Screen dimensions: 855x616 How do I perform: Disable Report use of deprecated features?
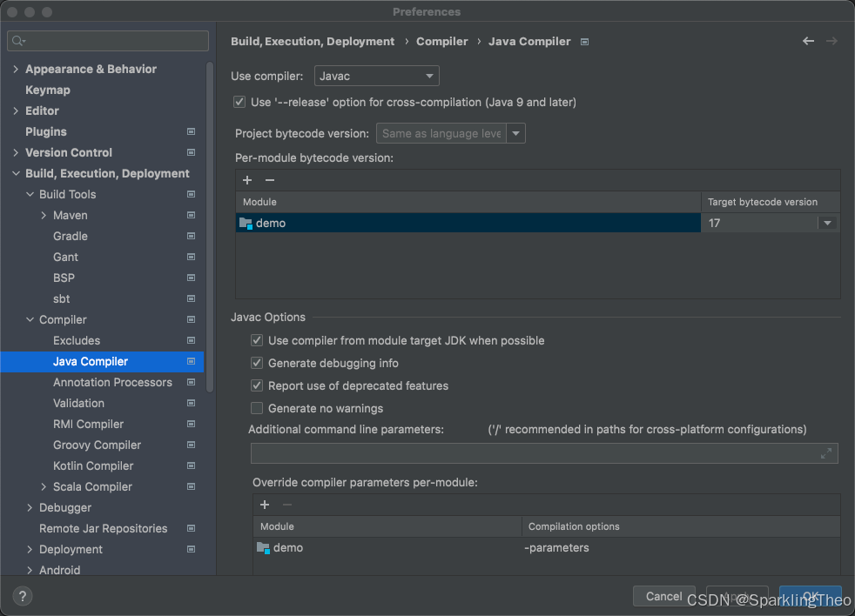[x=257, y=385]
